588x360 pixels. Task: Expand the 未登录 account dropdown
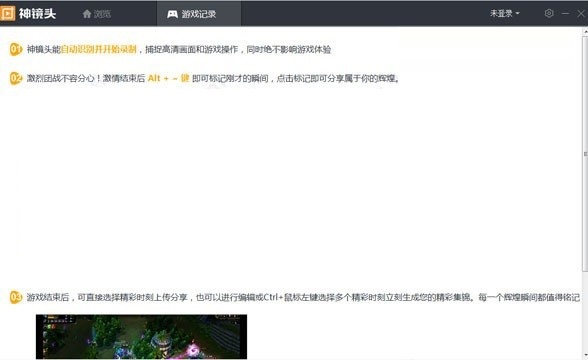click(x=505, y=14)
